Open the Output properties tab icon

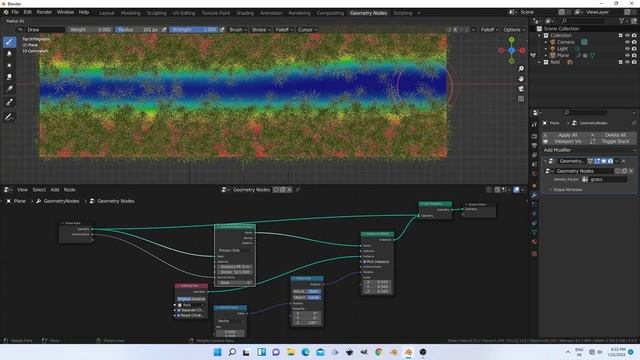534,146
